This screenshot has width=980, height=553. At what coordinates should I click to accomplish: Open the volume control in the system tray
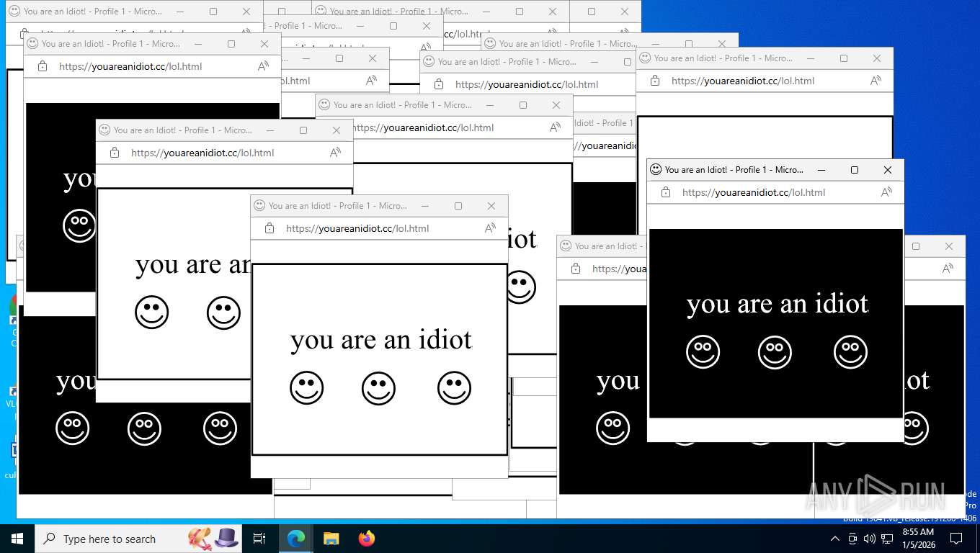click(x=869, y=539)
